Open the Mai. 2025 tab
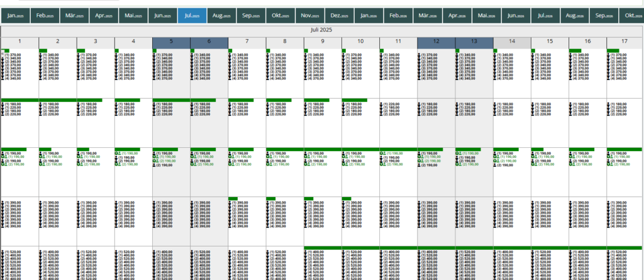Screen dimensions: 644x280 click(x=133, y=16)
